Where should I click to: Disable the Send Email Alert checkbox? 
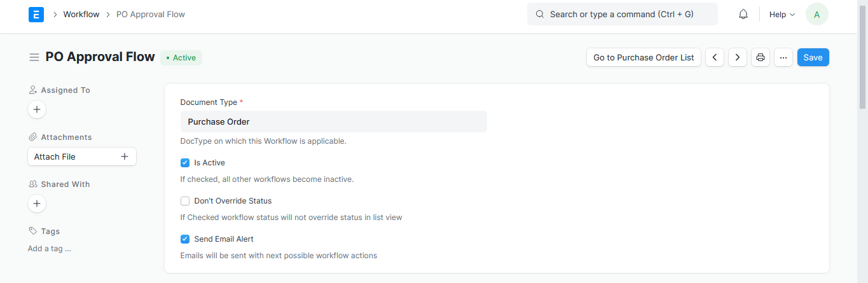tap(185, 239)
